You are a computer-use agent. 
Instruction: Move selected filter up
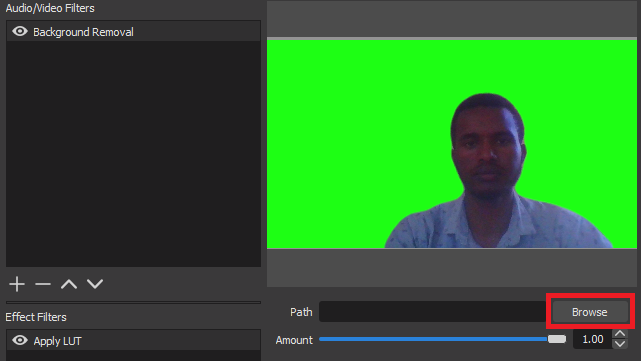pos(69,284)
